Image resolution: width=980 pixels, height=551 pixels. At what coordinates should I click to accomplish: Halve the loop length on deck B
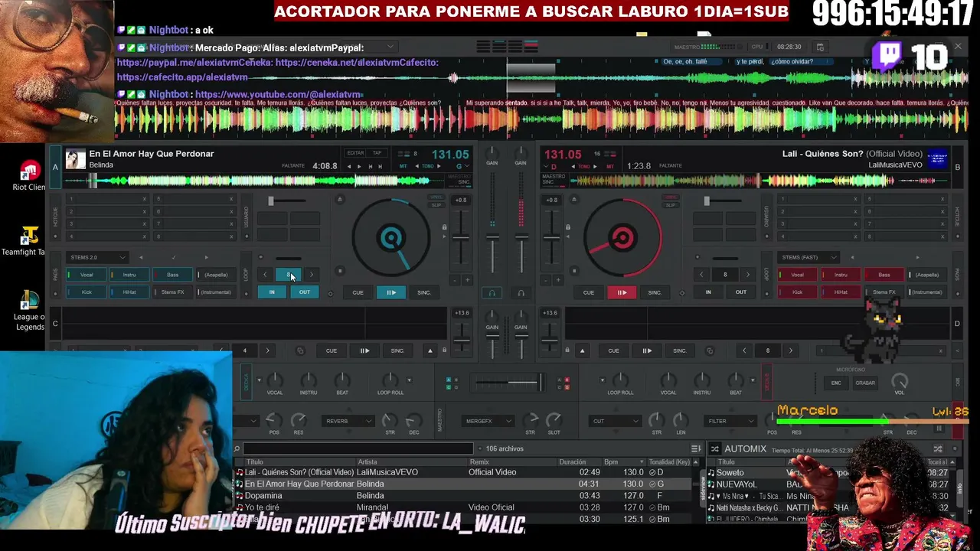pyautogui.click(x=701, y=275)
